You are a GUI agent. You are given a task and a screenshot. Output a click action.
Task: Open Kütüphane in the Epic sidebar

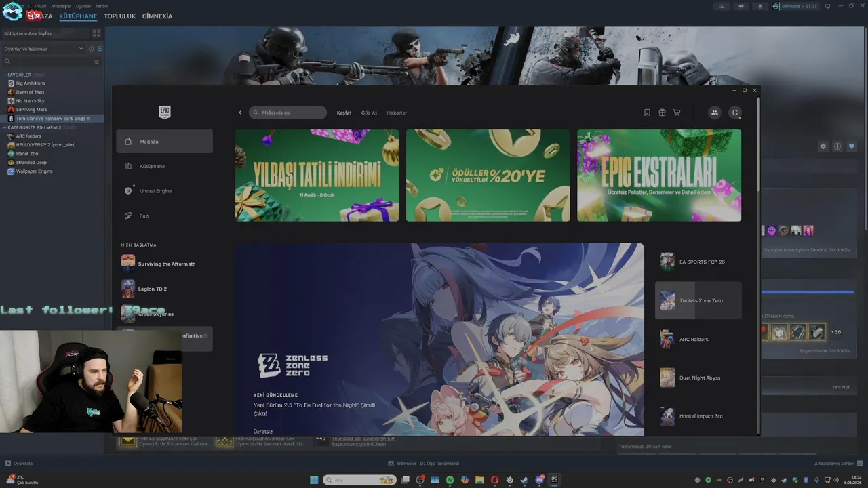pos(164,166)
